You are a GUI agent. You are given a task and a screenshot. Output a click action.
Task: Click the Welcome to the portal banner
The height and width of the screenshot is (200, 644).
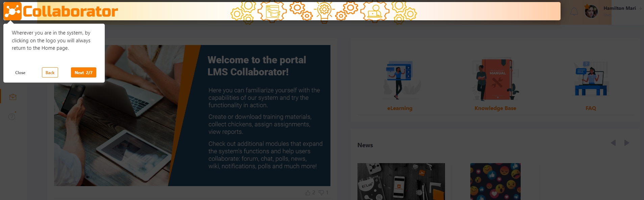click(x=192, y=115)
